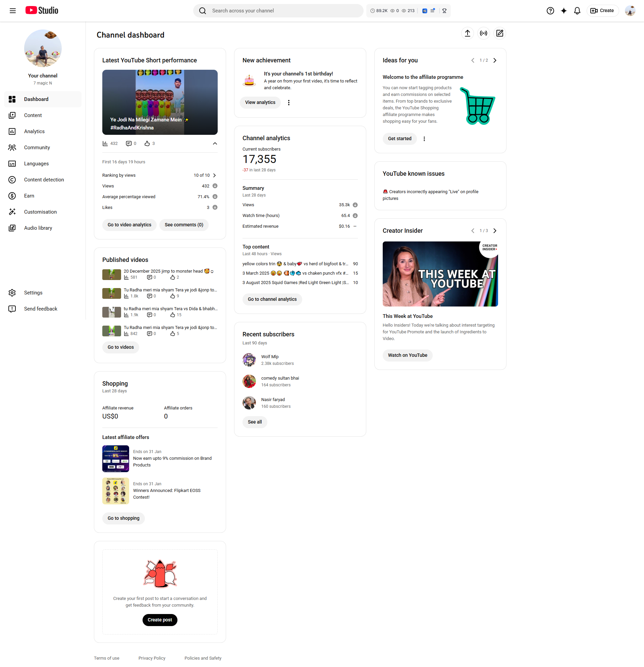Go to next Ideas for you card

point(495,61)
